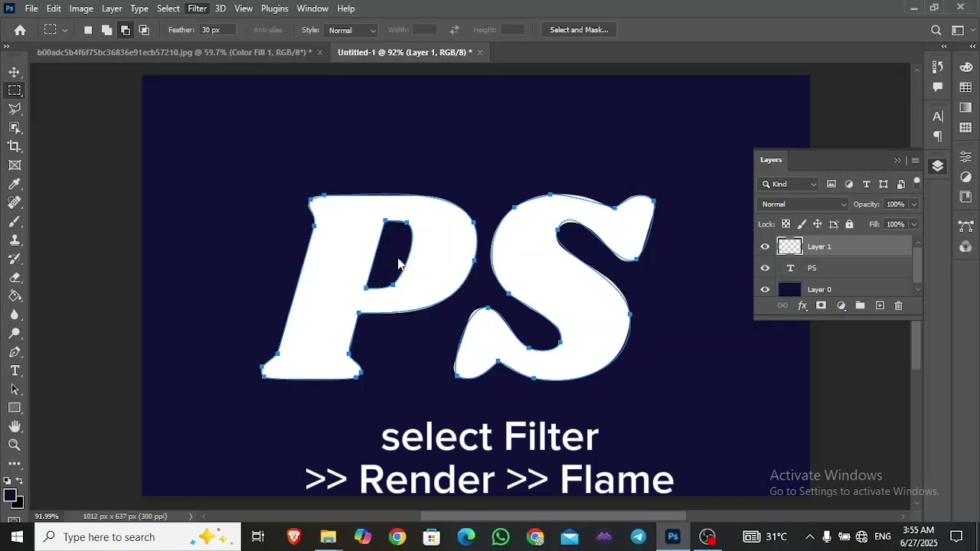Viewport: 980px width, 551px height.
Task: Select the Zoom tool
Action: pyautogui.click(x=15, y=445)
